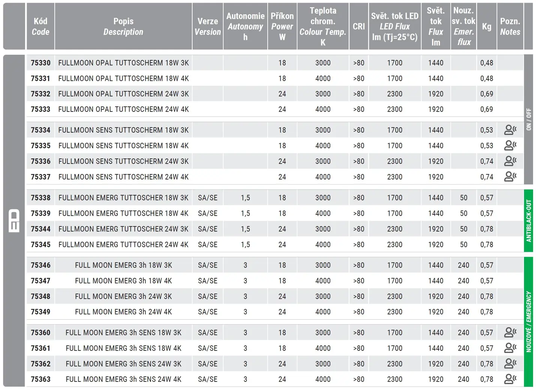Click the Nouz. sv. tok Emer. flux header

464,27
